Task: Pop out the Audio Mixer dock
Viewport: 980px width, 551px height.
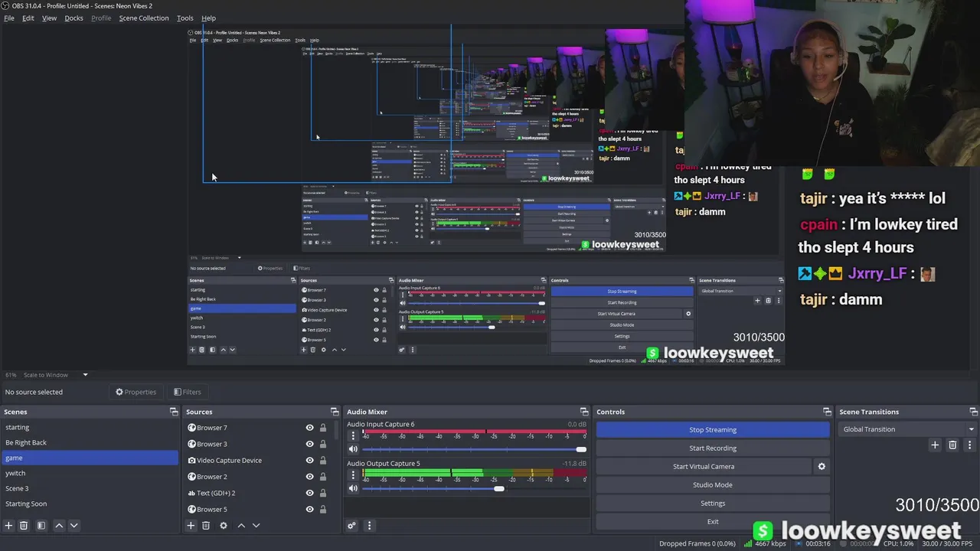Action: click(584, 412)
